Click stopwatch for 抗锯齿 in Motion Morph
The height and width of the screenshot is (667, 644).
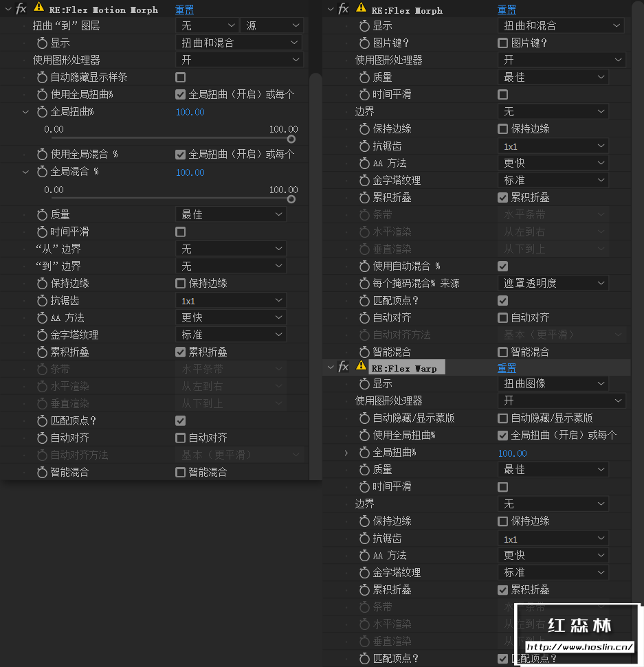(42, 301)
